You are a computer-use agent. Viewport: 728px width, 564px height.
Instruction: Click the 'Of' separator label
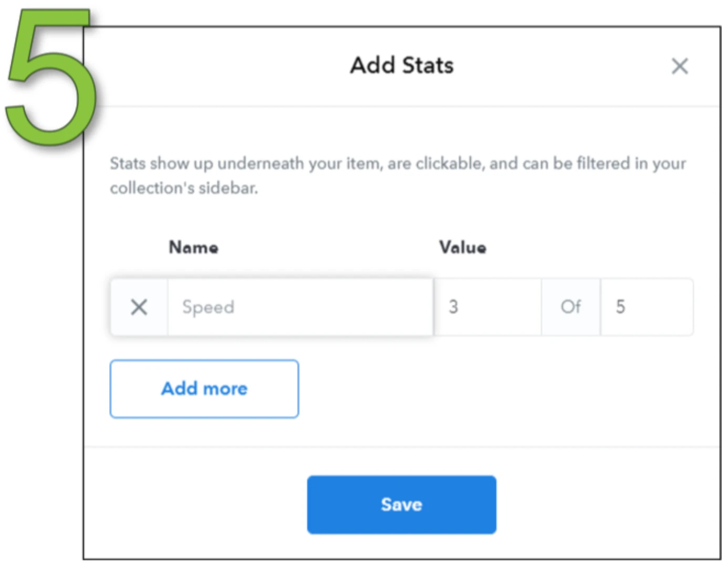[571, 307]
